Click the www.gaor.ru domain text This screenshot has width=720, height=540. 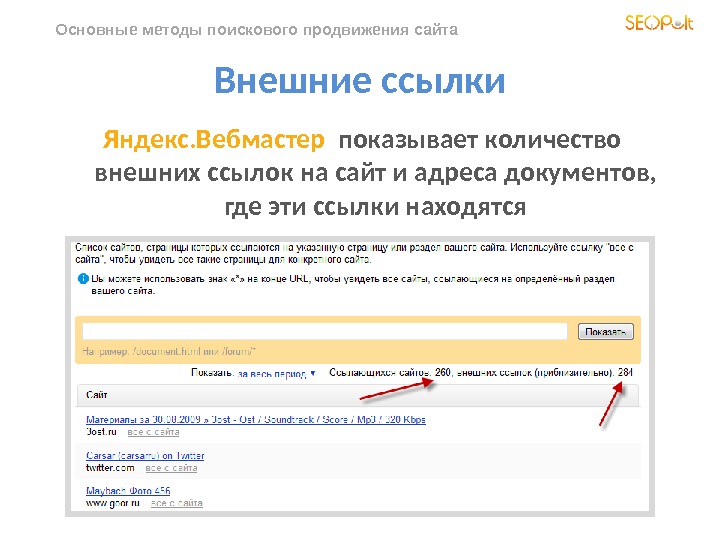point(113,503)
